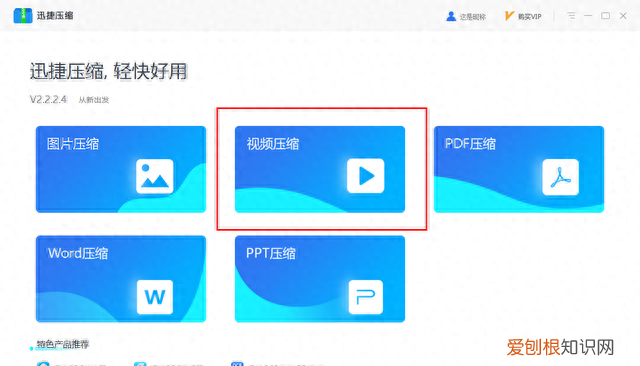The image size is (640, 366).
Task: Click the 特色产品推荐 section heading
Action: coord(62,344)
